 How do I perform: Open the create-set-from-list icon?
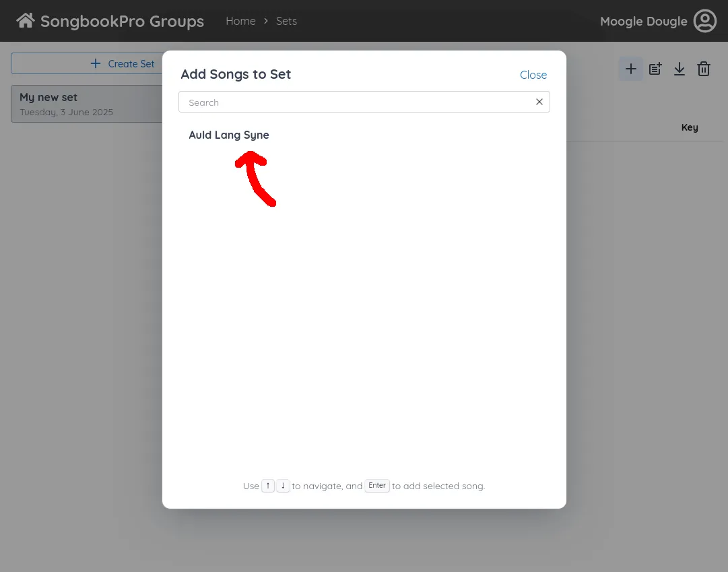(655, 68)
